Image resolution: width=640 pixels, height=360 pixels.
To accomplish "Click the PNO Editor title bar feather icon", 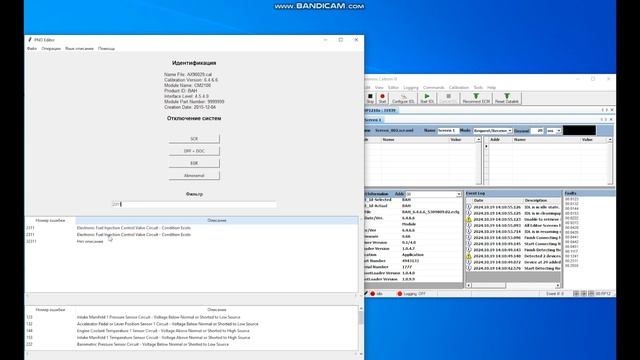I will coord(30,40).
